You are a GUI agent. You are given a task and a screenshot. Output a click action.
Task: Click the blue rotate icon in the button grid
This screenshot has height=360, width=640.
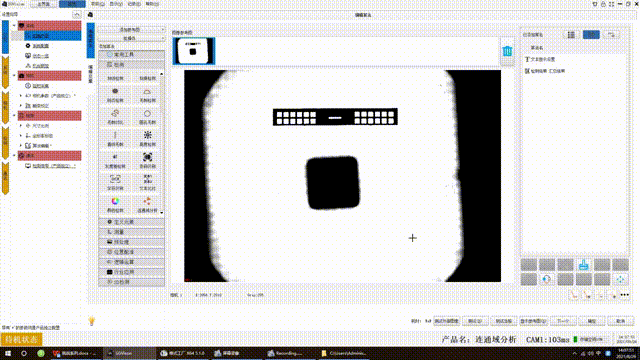(x=547, y=279)
